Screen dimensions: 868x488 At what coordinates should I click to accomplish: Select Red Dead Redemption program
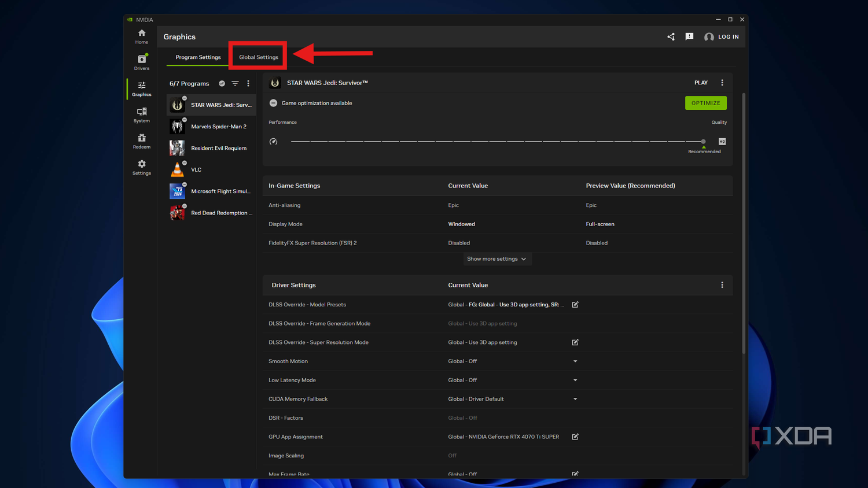pos(211,213)
